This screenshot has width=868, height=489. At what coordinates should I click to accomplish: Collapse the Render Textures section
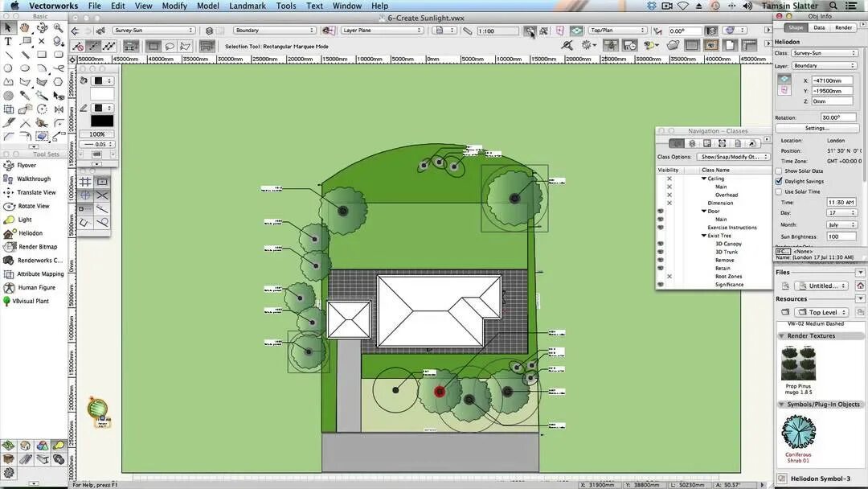click(x=782, y=336)
